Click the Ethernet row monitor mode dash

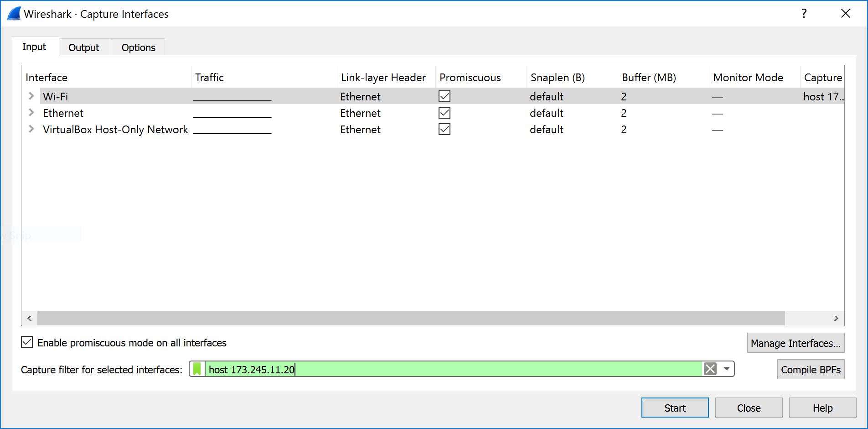click(718, 114)
